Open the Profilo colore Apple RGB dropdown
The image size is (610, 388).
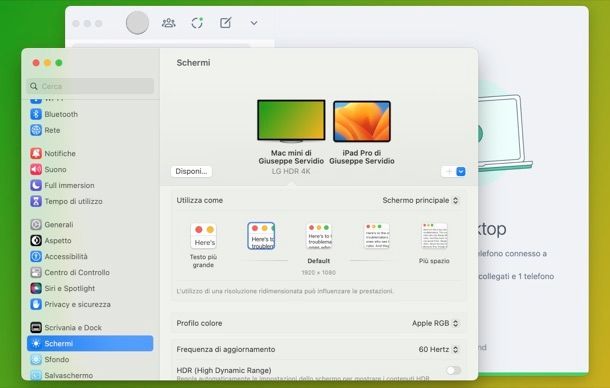pos(435,323)
